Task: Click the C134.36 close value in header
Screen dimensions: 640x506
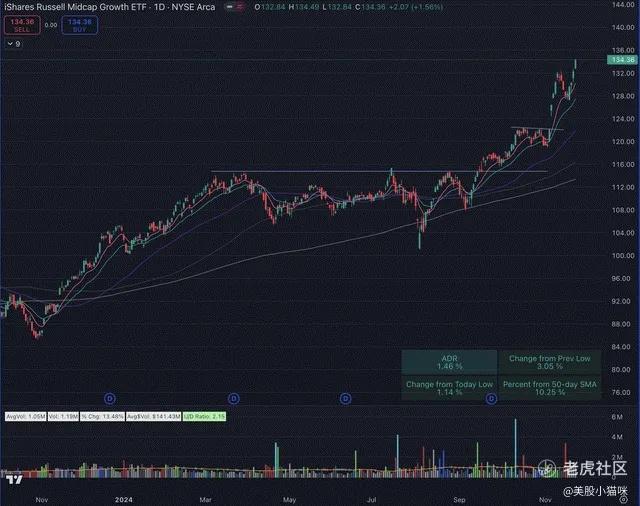Action: tap(370, 7)
